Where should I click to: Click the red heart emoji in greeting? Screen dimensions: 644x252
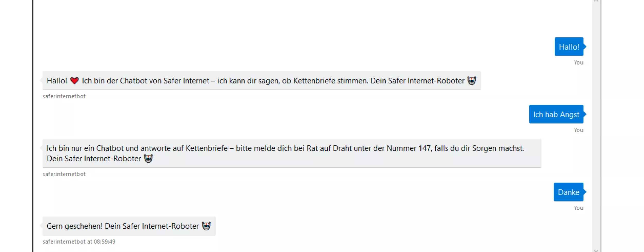(x=74, y=81)
